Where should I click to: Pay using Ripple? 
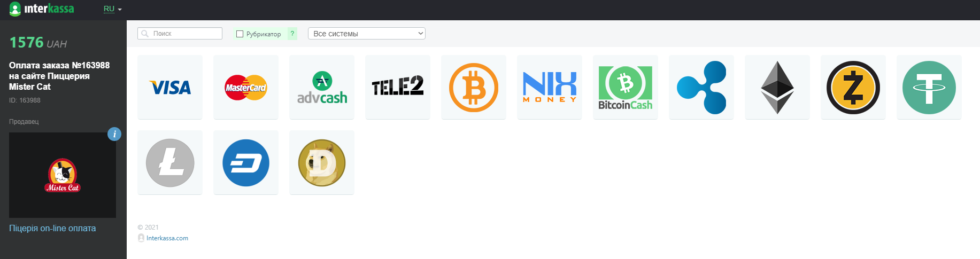(x=701, y=87)
